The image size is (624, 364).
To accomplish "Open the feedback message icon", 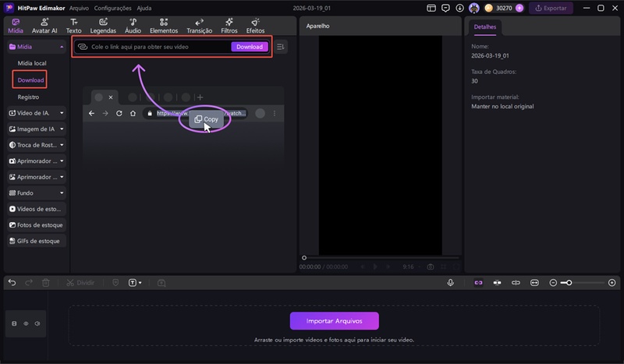I will 445,8.
